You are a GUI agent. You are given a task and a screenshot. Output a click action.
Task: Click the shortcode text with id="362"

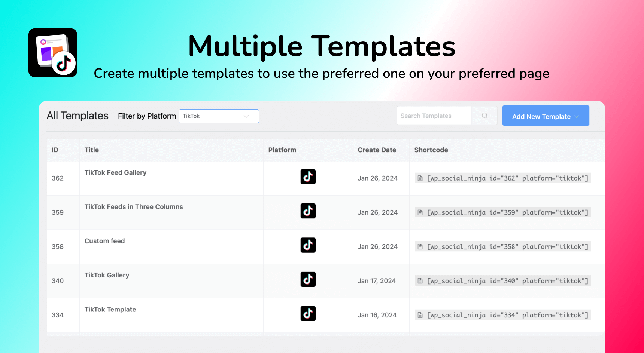[508, 178]
